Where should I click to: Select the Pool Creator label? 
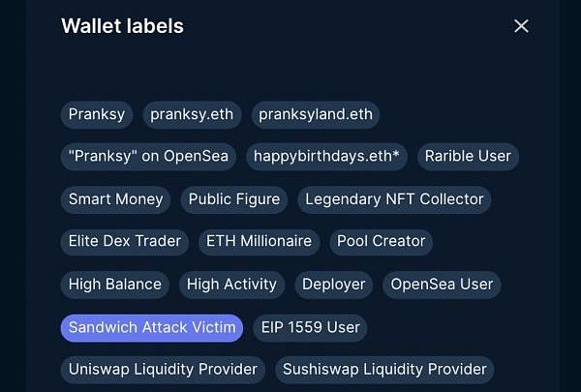381,242
